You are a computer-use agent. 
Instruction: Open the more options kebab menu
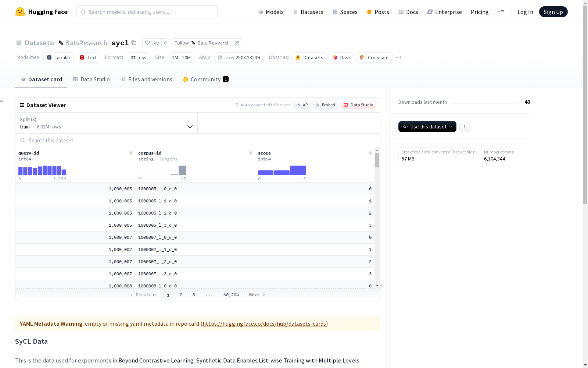(465, 127)
